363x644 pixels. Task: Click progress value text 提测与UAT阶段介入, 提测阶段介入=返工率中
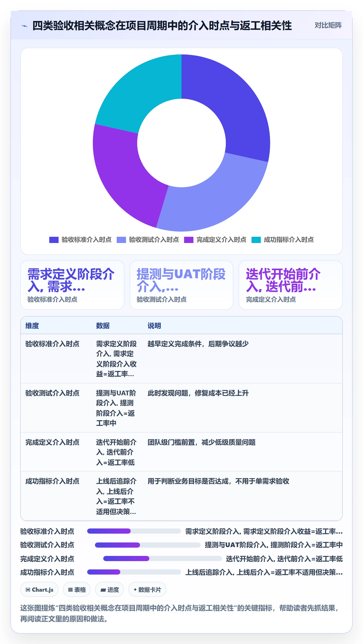(274, 545)
